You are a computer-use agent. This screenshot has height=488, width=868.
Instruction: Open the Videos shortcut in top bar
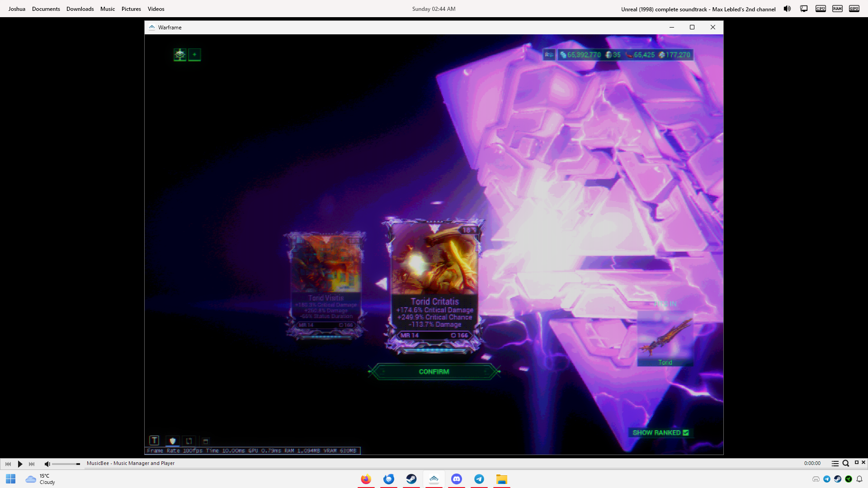click(156, 9)
